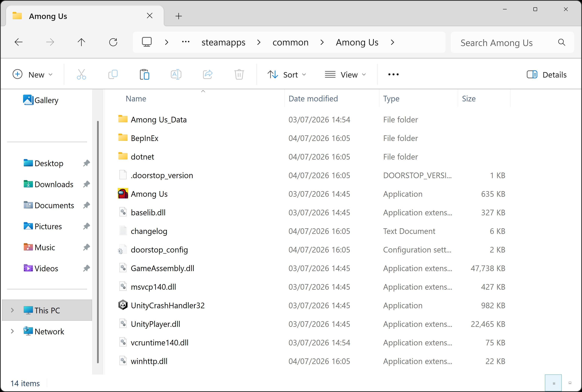Open the Among Us application file
Viewport: 582px width, 392px height.
[149, 194]
